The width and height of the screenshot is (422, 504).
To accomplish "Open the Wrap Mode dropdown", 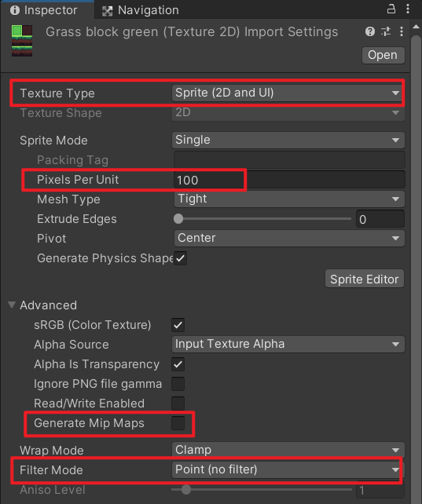I will pyautogui.click(x=288, y=450).
